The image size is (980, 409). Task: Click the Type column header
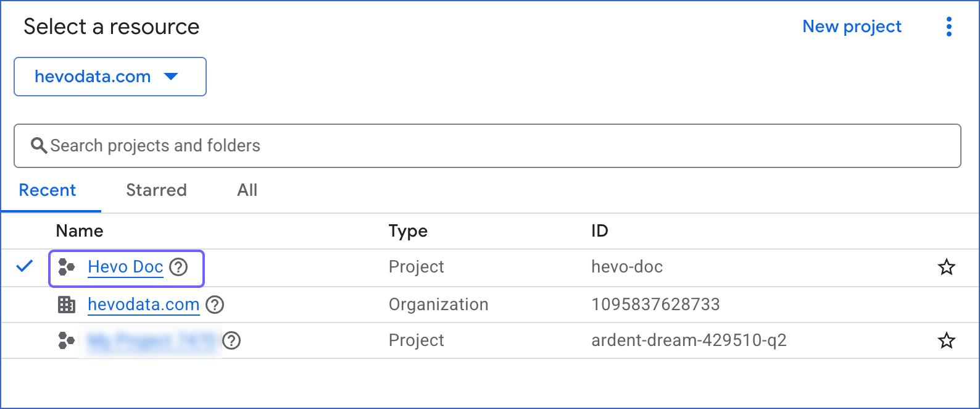[408, 231]
